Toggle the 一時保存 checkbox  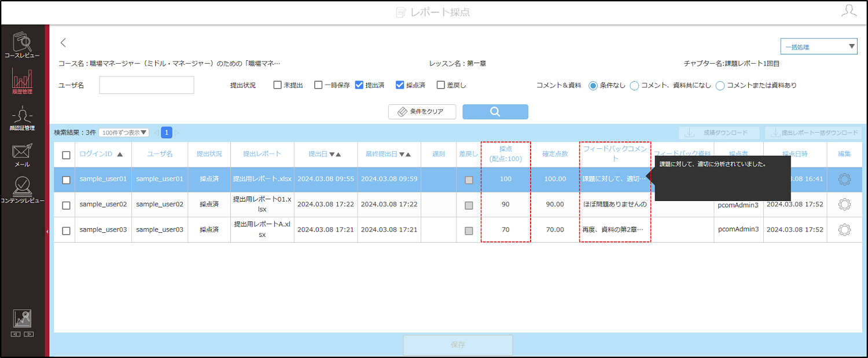coord(318,85)
